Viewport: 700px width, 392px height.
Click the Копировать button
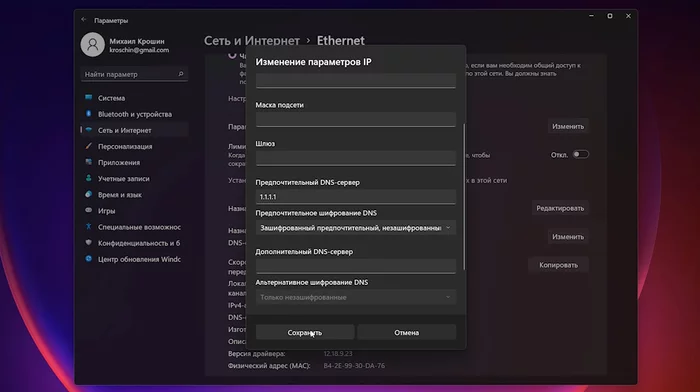(558, 265)
